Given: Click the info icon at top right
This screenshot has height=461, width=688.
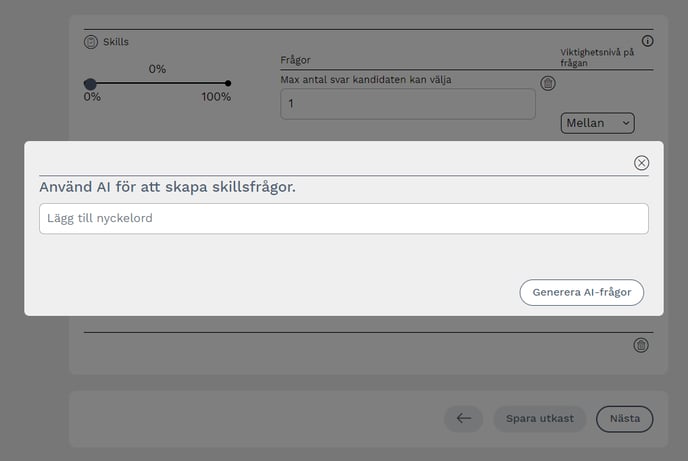Looking at the screenshot, I should pos(647,41).
